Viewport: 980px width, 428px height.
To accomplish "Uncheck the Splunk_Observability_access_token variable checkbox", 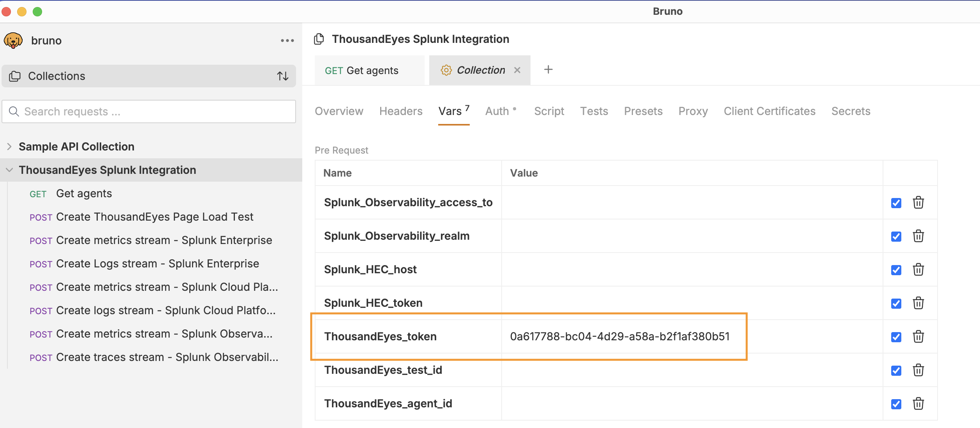I will coord(896,203).
